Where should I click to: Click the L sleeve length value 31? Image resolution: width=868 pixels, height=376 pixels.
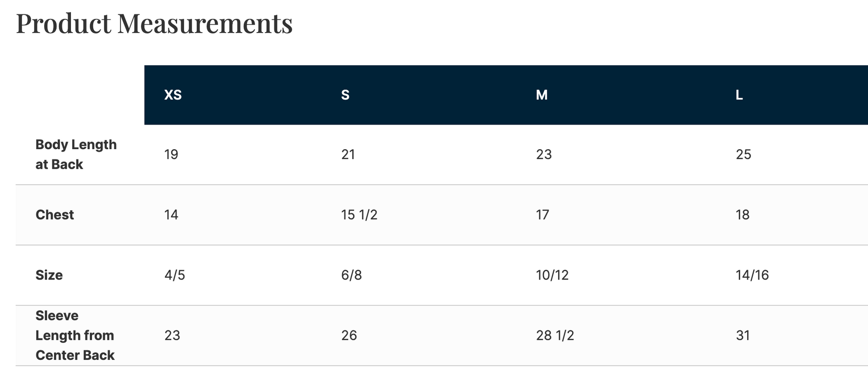pyautogui.click(x=743, y=335)
